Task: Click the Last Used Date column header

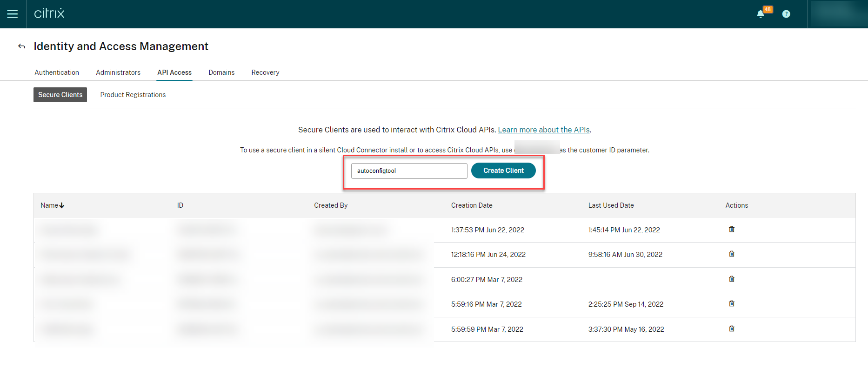Action: tap(611, 205)
